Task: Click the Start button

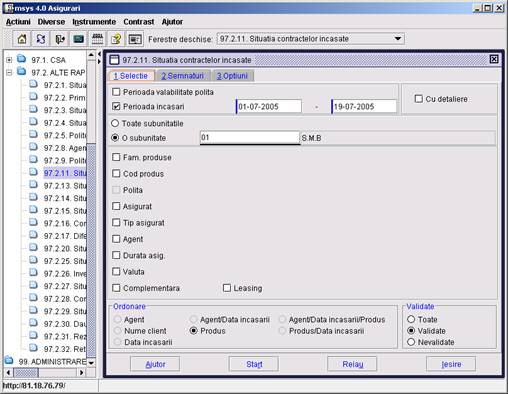Action: pos(254,364)
